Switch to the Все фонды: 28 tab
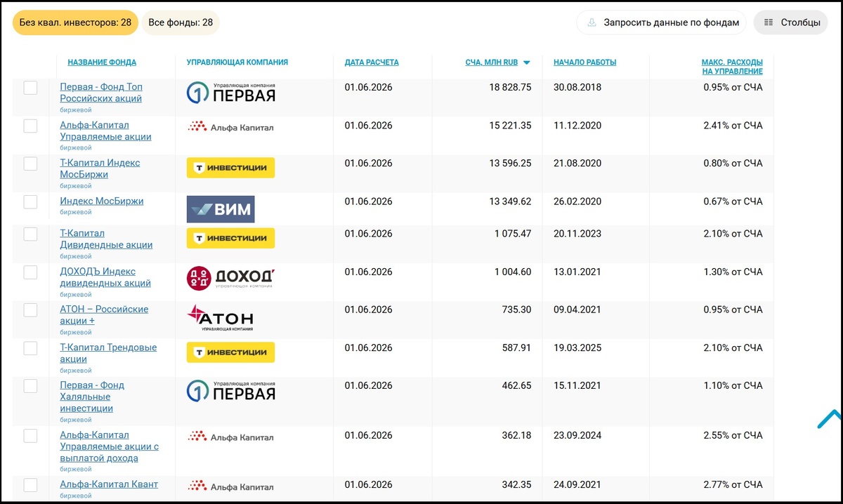Screen dimensions: 843x504 click(181, 22)
